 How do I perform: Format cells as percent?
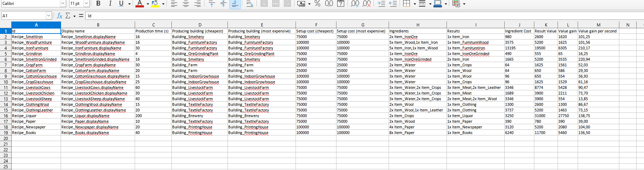pyautogui.click(x=317, y=4)
